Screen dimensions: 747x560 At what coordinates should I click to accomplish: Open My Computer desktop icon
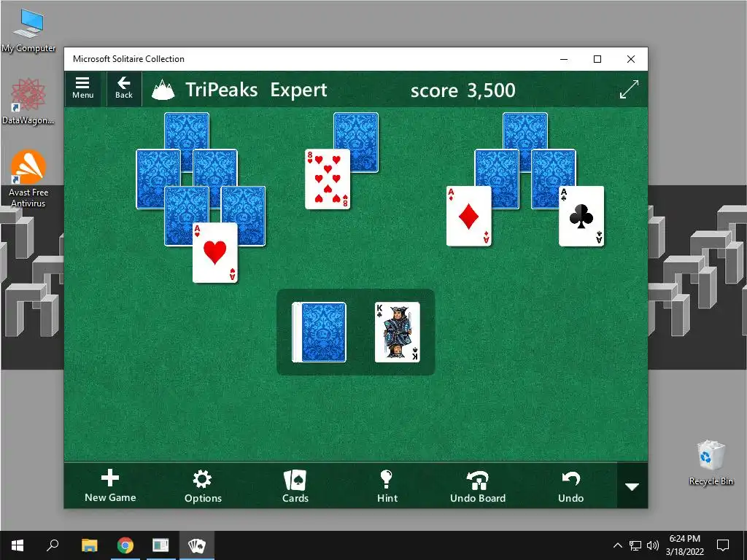[x=28, y=31]
